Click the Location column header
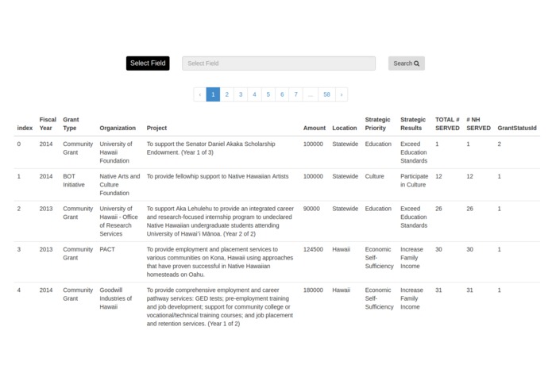The image size is (552, 392). pos(344,128)
